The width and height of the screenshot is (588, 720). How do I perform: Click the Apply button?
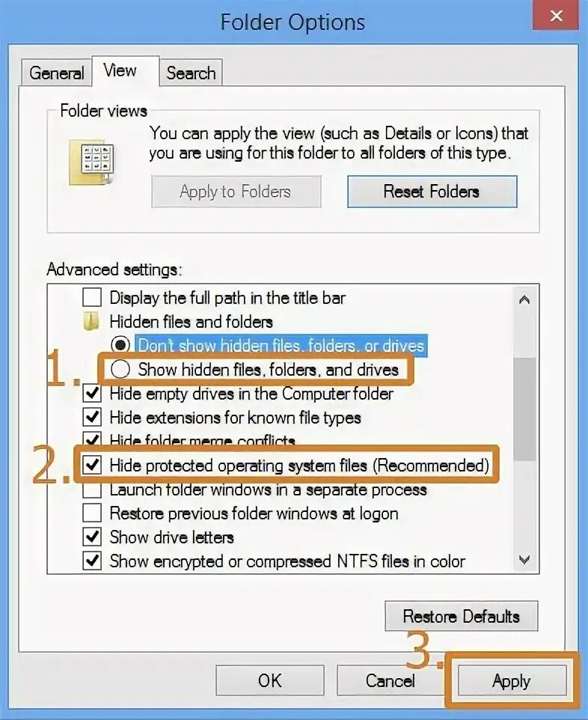coord(512,680)
